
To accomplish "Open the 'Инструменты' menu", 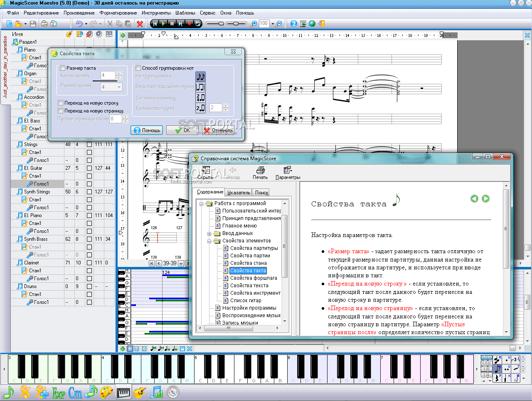I will (156, 13).
